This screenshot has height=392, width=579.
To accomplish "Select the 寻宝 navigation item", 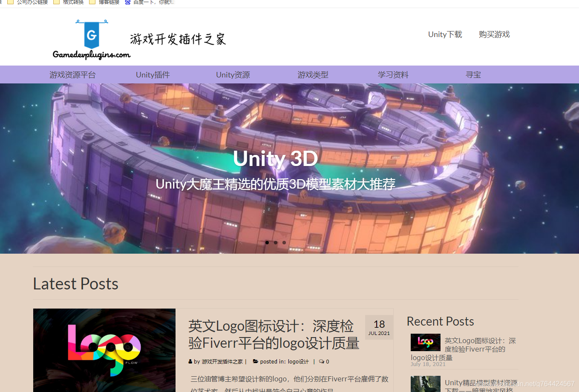I will 473,75.
